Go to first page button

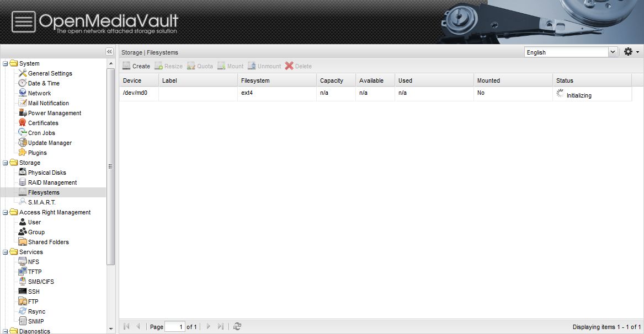point(126,327)
